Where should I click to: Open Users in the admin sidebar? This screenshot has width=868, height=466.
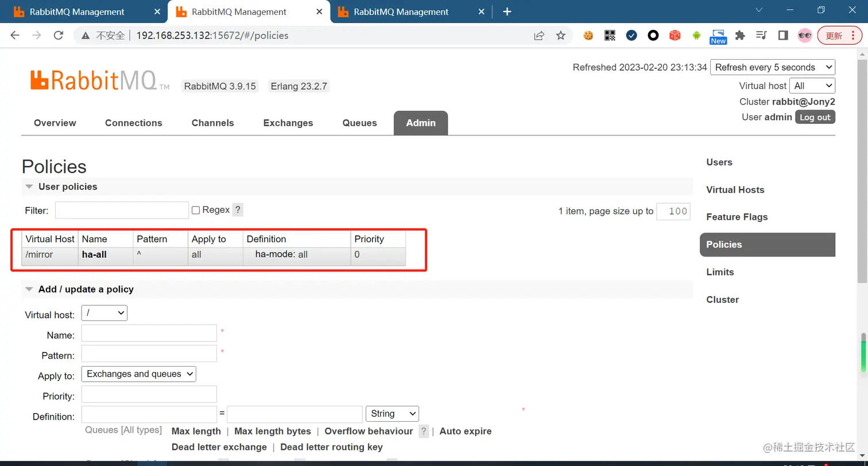[719, 162]
